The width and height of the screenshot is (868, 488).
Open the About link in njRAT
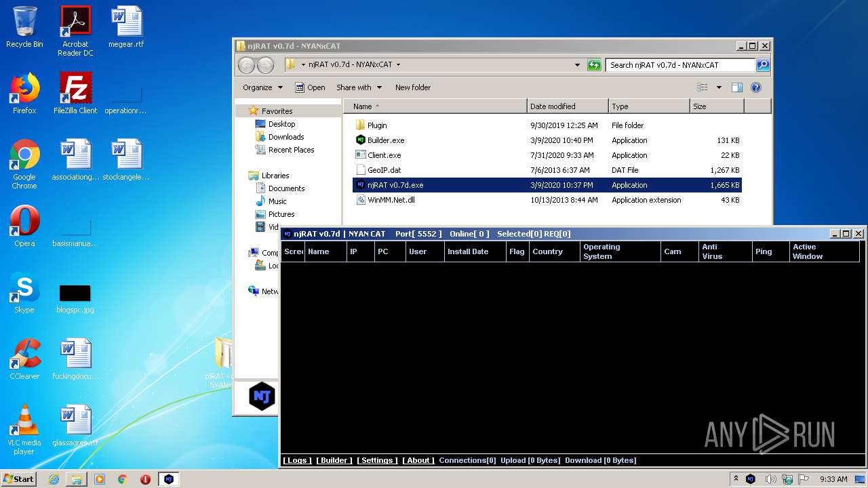tap(418, 460)
